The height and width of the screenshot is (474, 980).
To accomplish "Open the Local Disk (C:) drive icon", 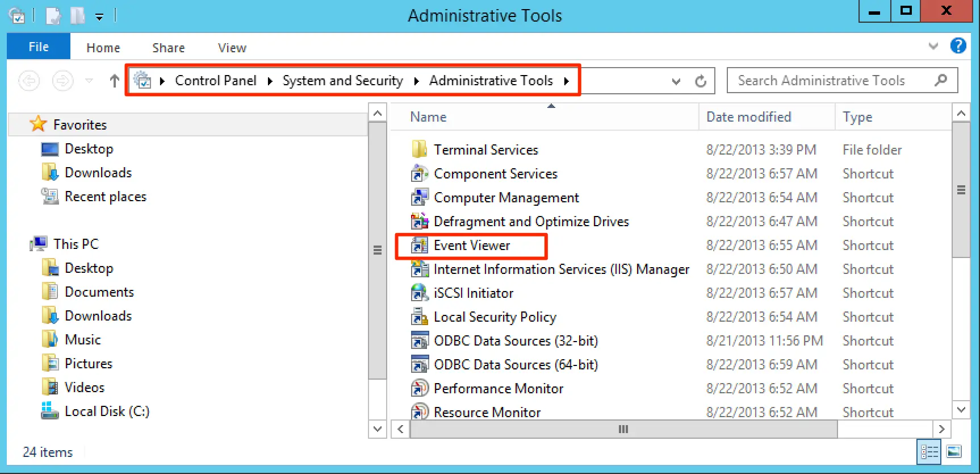I will (x=50, y=411).
